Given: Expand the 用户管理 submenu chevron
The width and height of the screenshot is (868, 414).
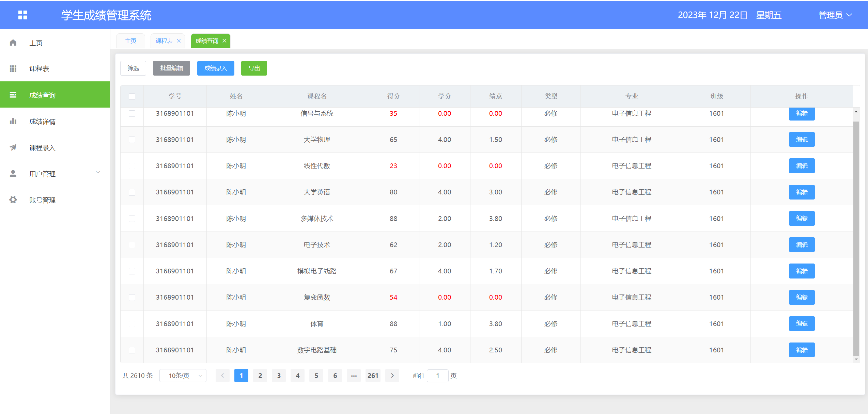Looking at the screenshot, I should pyautogui.click(x=98, y=172).
